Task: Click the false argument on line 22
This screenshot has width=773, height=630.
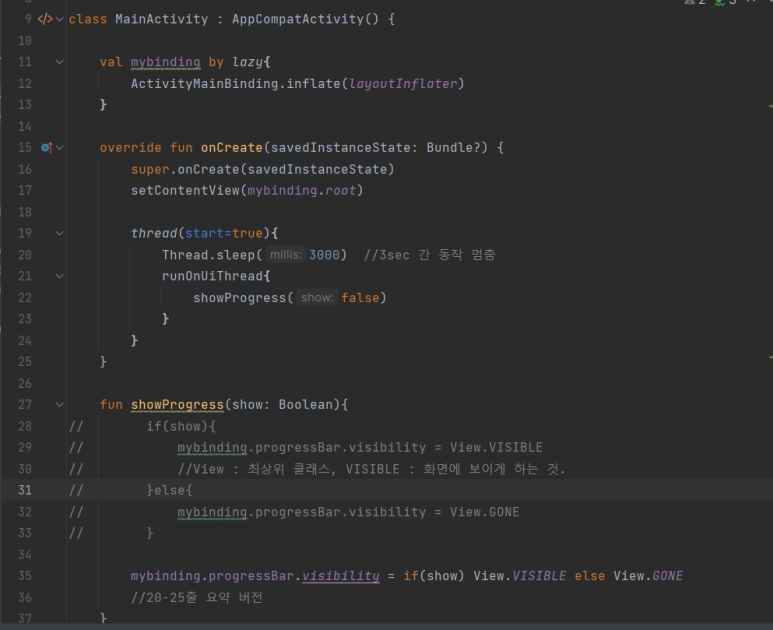Action: coord(360,298)
